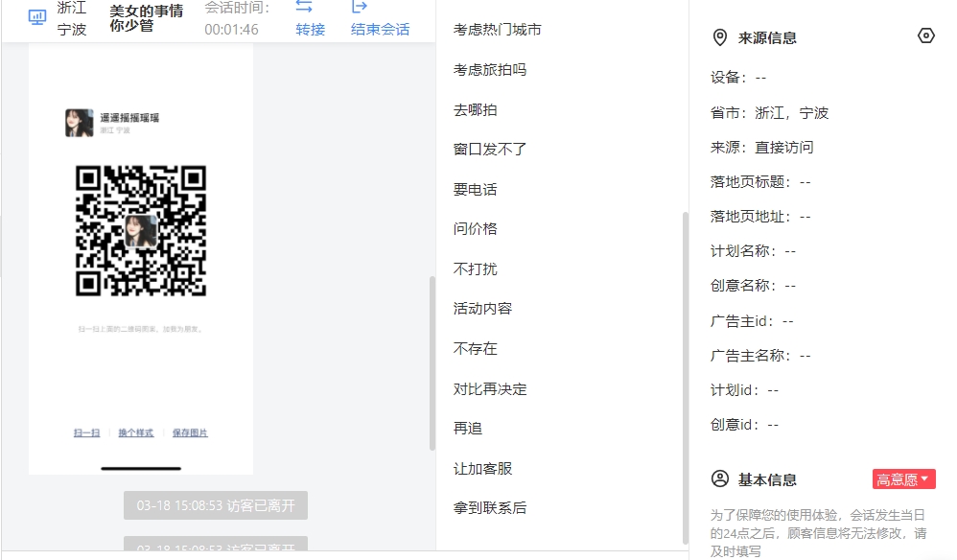Select quick reply 再追
Viewport: 957px width, 560px height.
[x=468, y=429]
